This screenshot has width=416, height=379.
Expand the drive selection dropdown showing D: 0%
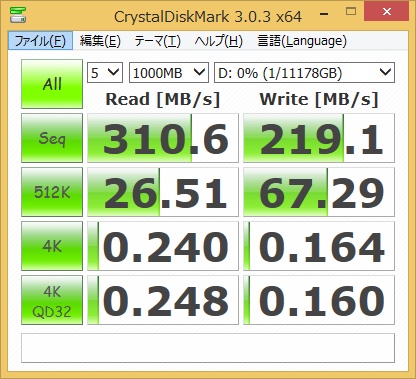click(x=304, y=72)
